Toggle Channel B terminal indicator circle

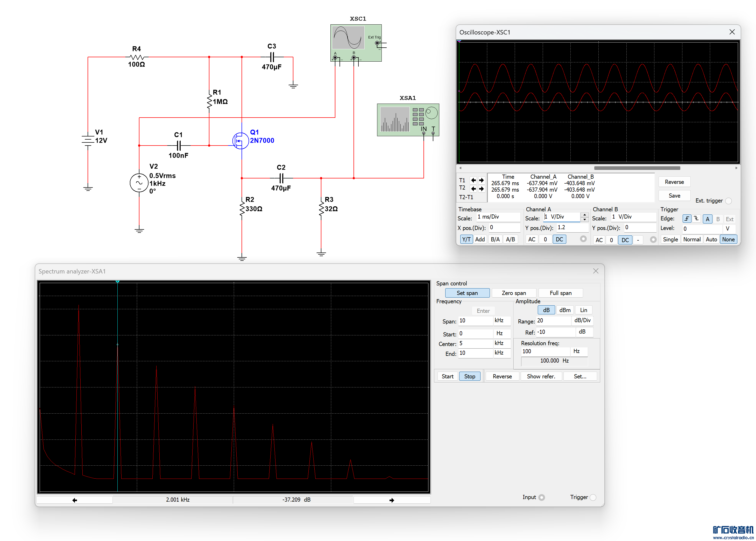(653, 239)
